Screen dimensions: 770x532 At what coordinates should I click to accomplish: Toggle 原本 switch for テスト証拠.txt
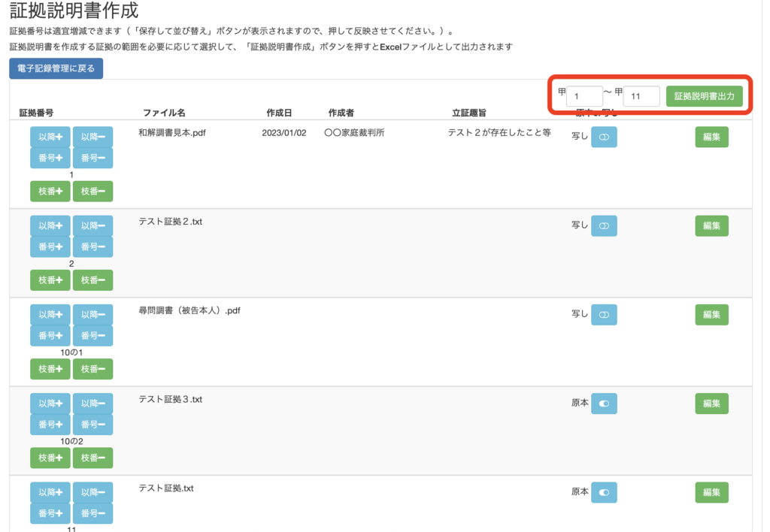(604, 492)
